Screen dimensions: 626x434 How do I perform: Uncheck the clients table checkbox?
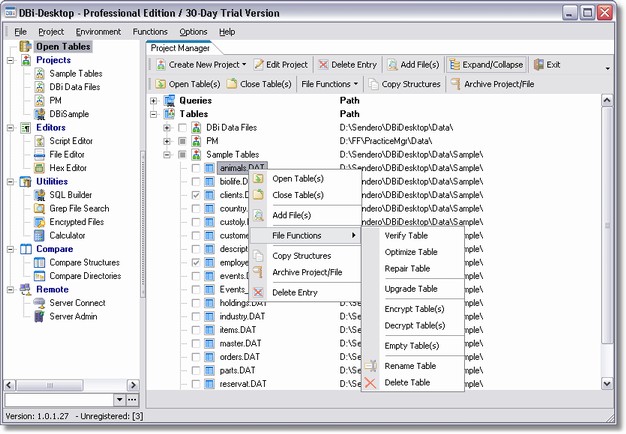(196, 195)
